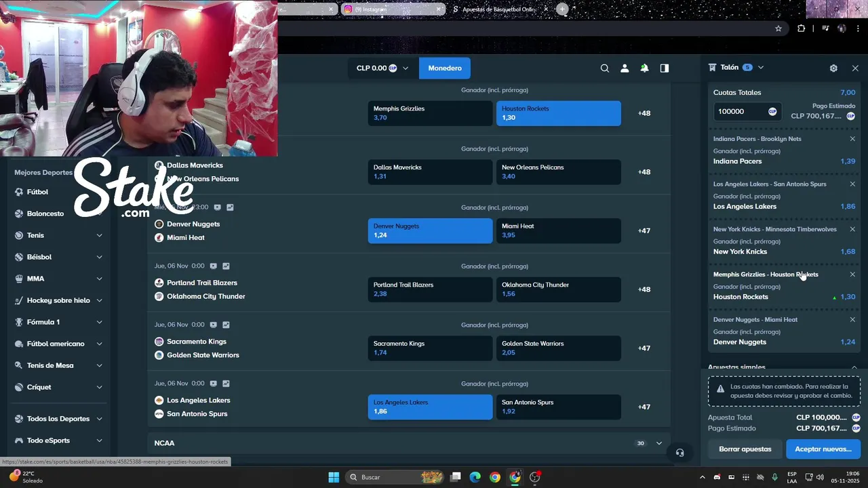The width and height of the screenshot is (868, 488).
Task: Click microphone tray icon
Action: 774,477
